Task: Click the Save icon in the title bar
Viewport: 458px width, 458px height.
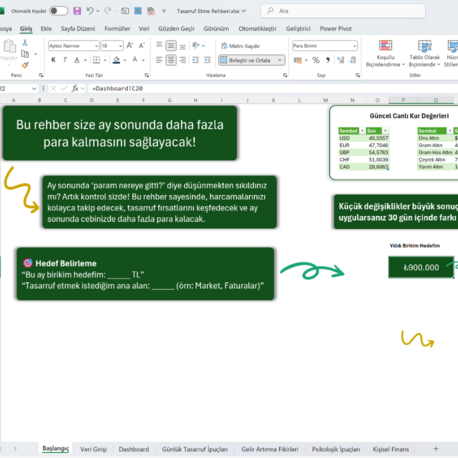Action: pos(77,11)
